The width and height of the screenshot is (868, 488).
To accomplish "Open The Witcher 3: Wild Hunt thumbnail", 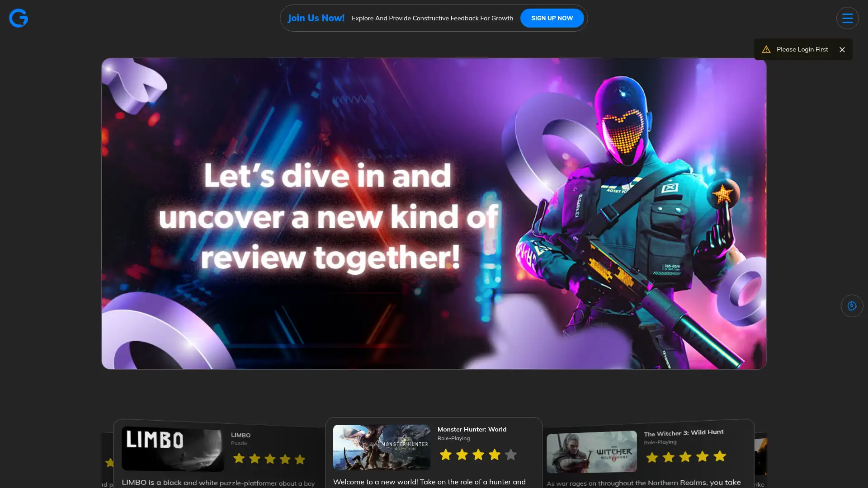I will click(x=591, y=451).
